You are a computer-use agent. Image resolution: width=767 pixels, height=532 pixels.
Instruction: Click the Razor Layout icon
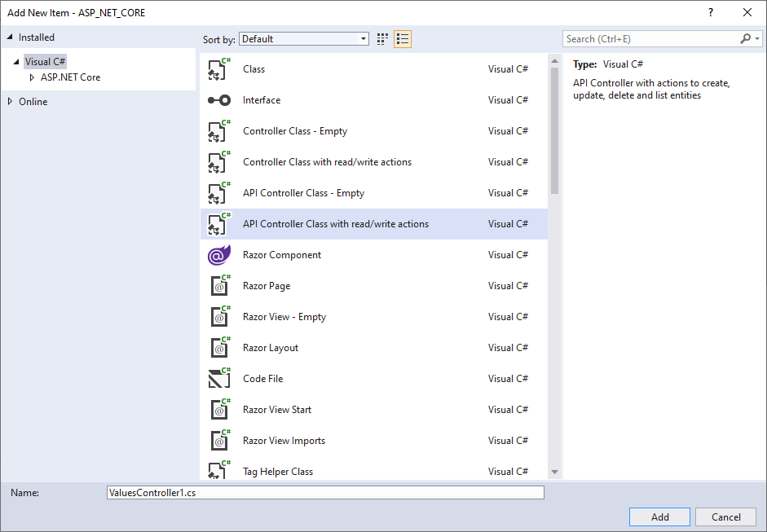coord(220,348)
